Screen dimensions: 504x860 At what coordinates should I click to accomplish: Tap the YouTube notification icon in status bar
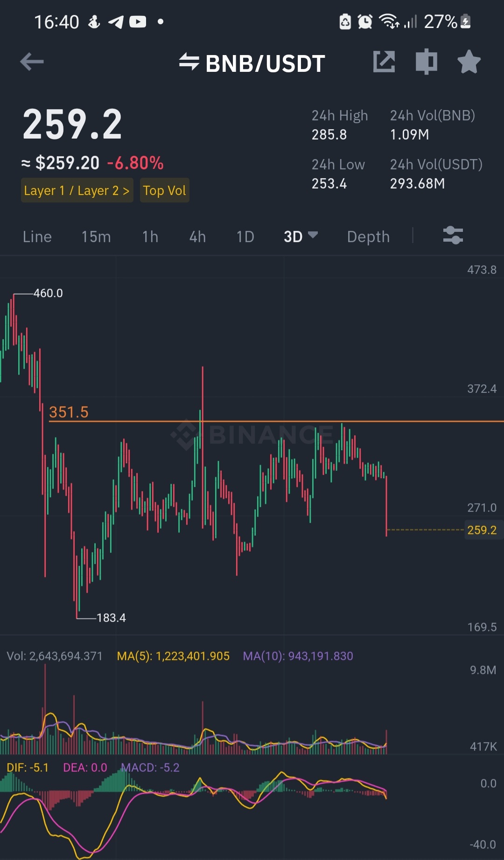138,21
